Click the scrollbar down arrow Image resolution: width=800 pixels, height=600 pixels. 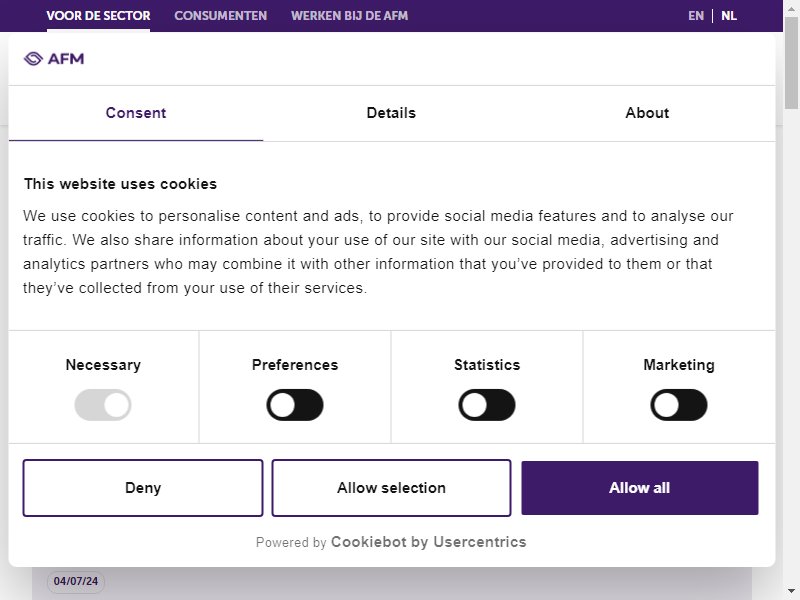(x=791, y=592)
